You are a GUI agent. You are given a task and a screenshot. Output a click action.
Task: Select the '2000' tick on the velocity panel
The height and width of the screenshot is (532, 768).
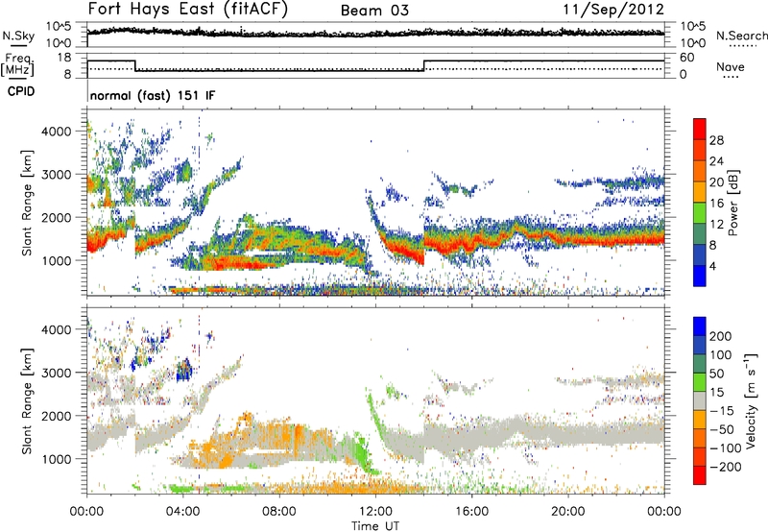coord(56,416)
